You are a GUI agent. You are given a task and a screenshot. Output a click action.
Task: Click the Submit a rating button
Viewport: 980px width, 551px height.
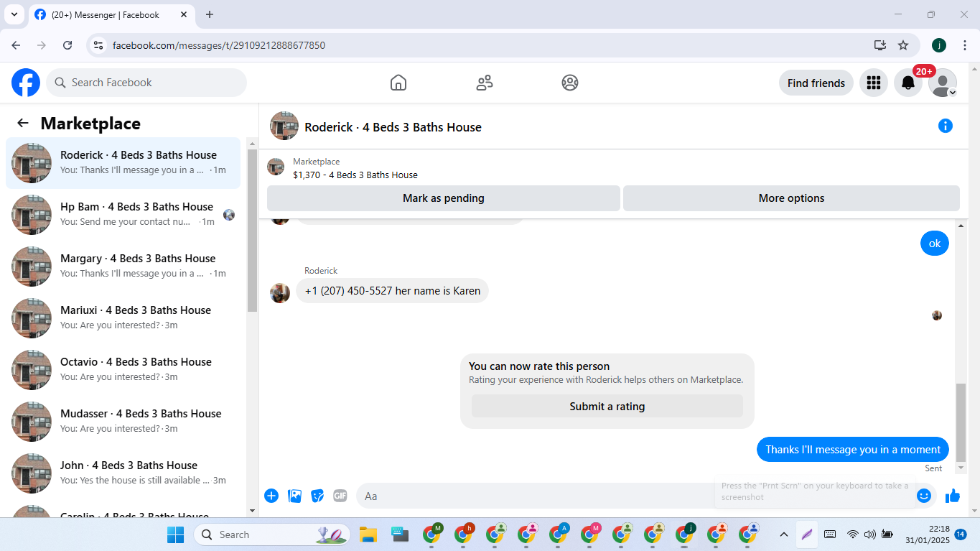click(607, 407)
